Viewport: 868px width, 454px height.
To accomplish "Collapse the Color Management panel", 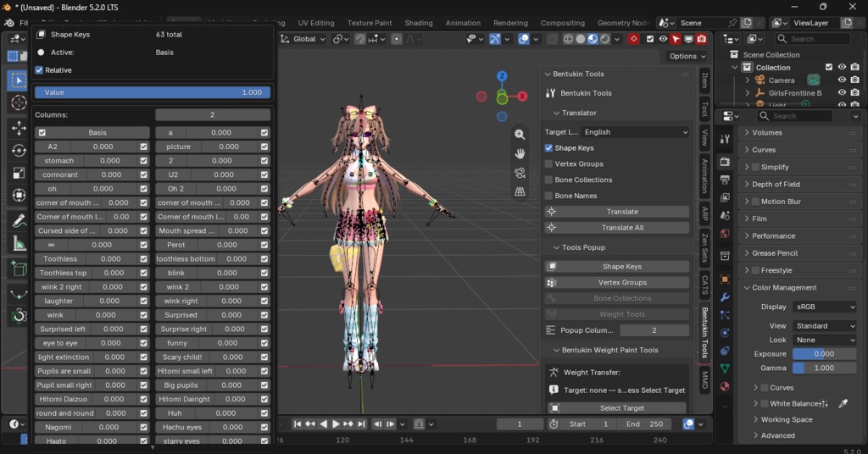I will (784, 287).
